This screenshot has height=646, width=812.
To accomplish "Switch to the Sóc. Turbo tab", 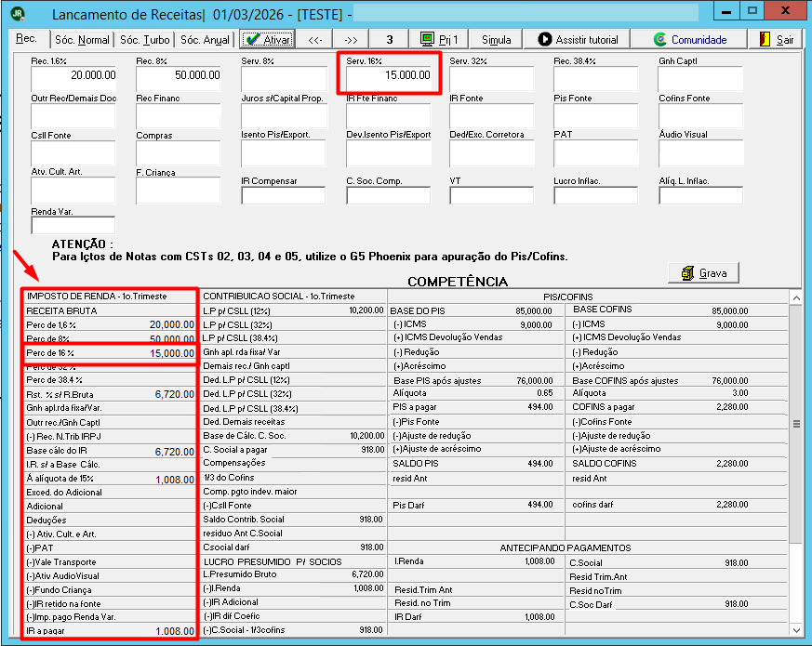I will 144,40.
